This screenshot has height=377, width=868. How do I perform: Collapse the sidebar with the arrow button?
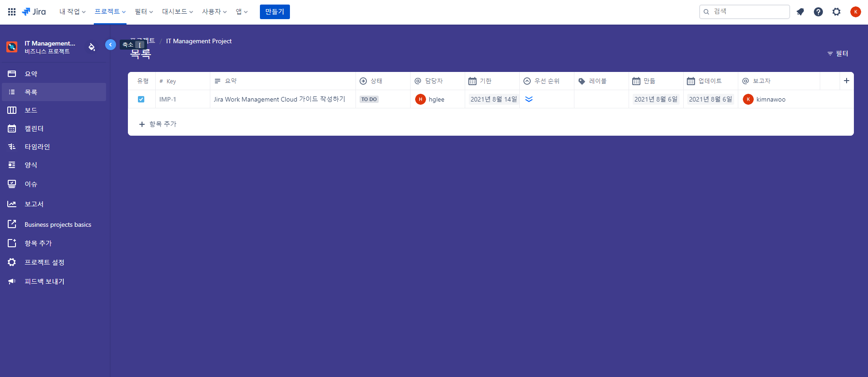click(x=111, y=45)
